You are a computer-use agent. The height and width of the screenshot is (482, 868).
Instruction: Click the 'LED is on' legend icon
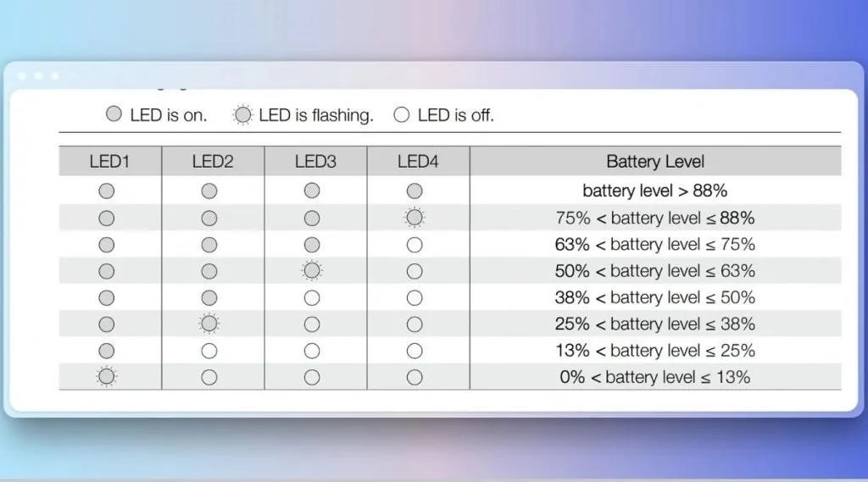[114, 114]
